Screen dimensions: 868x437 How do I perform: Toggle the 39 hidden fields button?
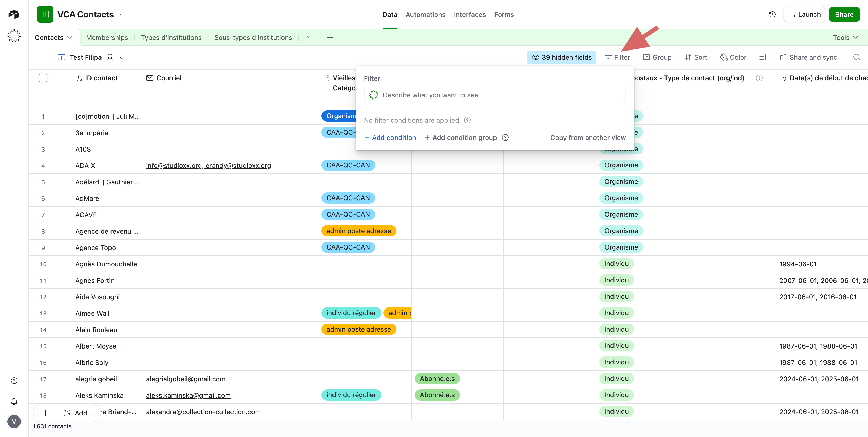pos(561,57)
